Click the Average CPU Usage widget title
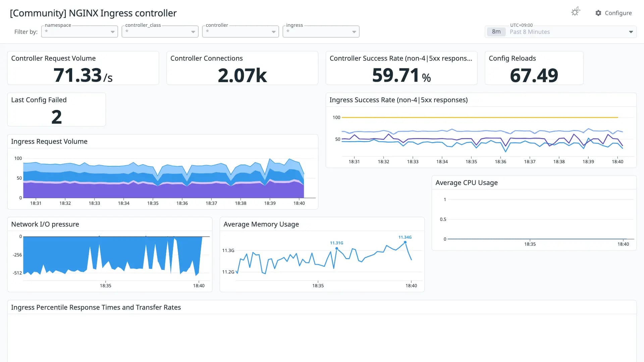The width and height of the screenshot is (644, 362). [467, 183]
